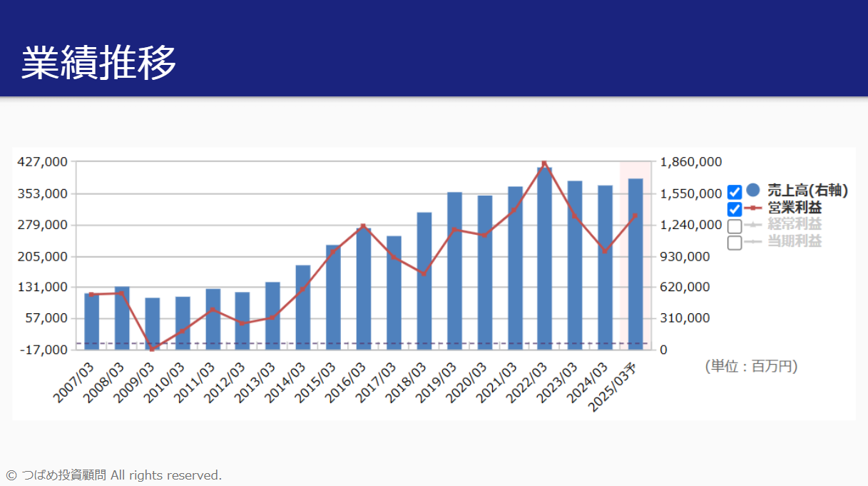Click the 売上高(右軸) legend label text
Viewport: 868px width, 486px height.
[807, 191]
